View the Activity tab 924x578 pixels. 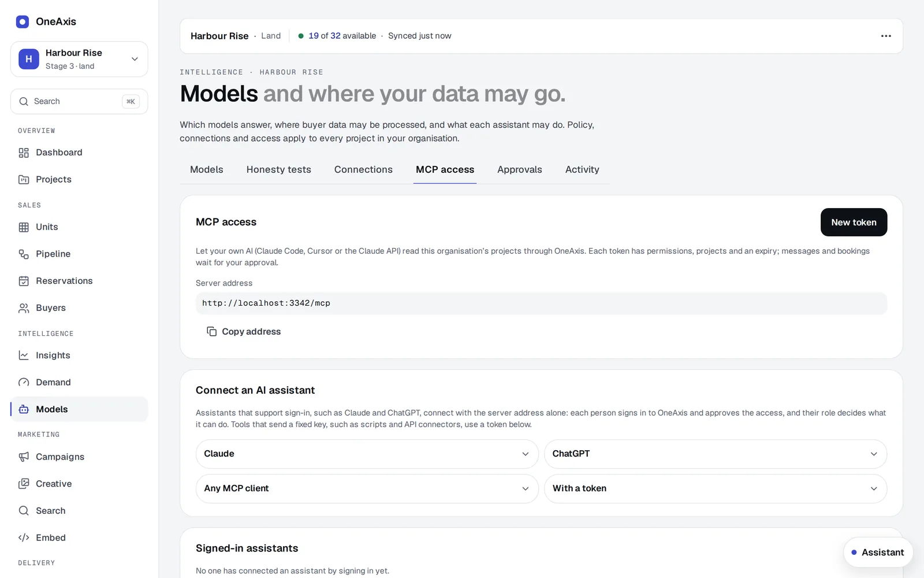point(582,170)
